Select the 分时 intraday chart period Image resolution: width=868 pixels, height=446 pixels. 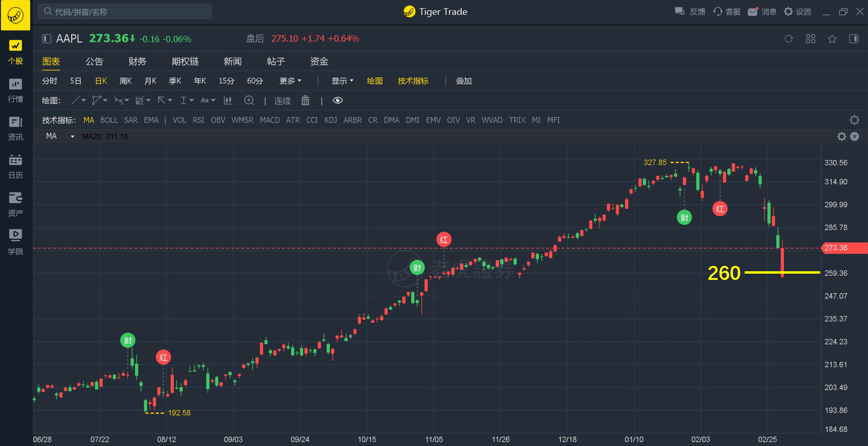(x=50, y=81)
